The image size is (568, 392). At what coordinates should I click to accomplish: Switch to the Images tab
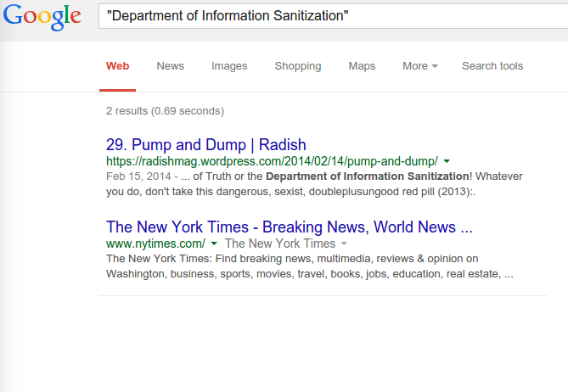(229, 66)
